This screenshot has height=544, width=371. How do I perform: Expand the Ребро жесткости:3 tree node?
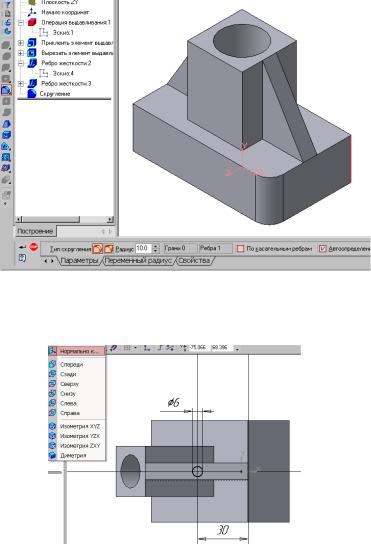click(21, 84)
